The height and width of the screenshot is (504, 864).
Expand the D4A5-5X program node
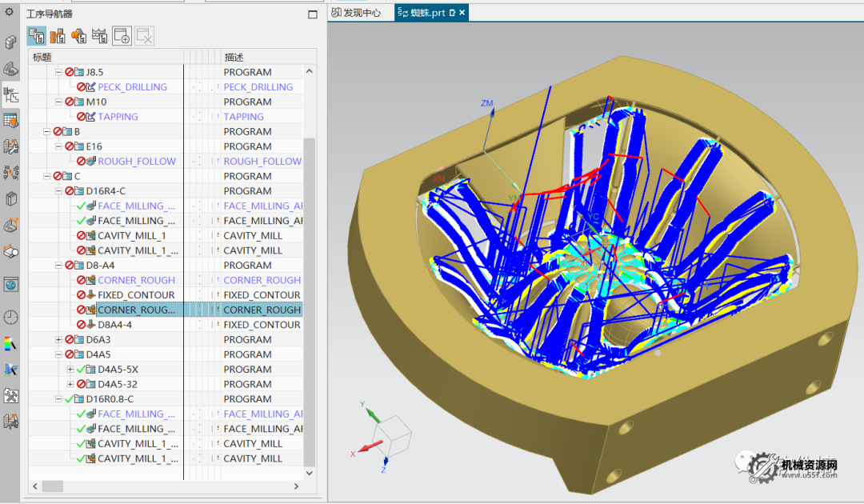[x=70, y=370]
